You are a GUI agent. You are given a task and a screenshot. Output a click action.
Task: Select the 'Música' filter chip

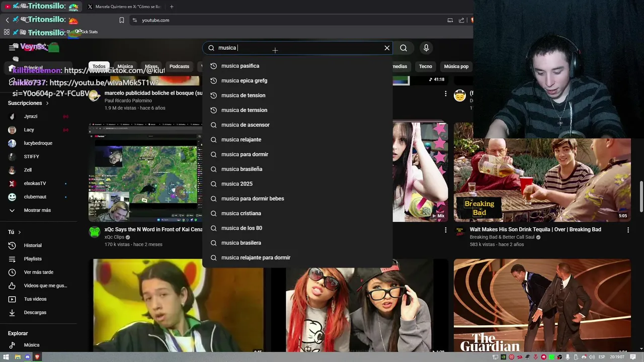[x=125, y=66]
